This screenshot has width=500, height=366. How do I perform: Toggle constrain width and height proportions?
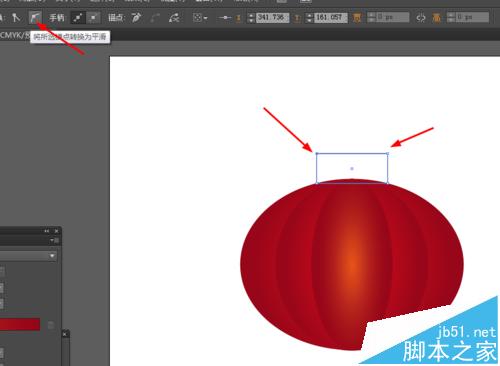[x=421, y=18]
